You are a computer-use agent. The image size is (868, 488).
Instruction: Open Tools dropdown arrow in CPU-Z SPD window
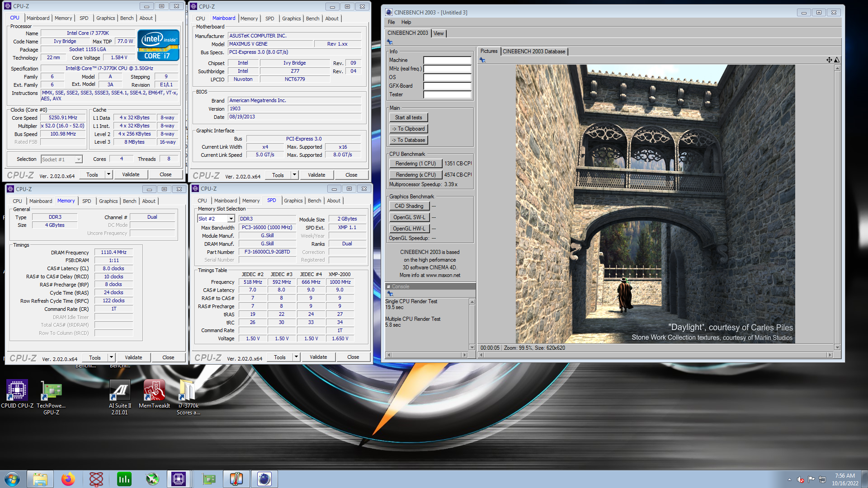[296, 357]
